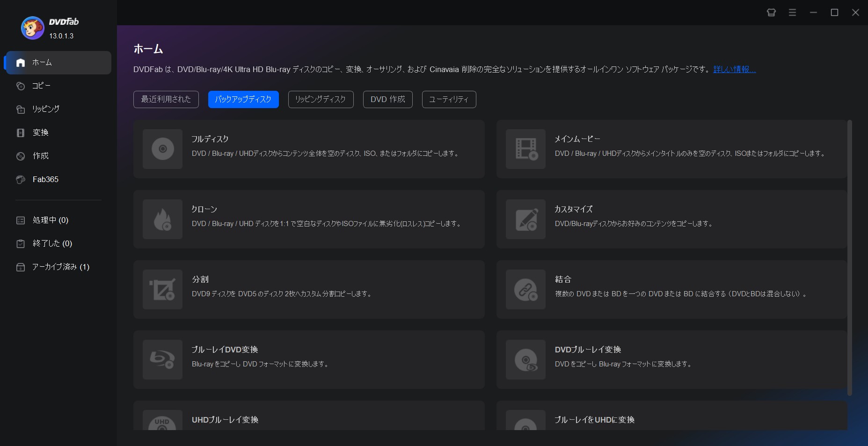The height and width of the screenshot is (446, 868).
Task: Open the skin/theme shirt icon in title bar
Action: (x=771, y=13)
